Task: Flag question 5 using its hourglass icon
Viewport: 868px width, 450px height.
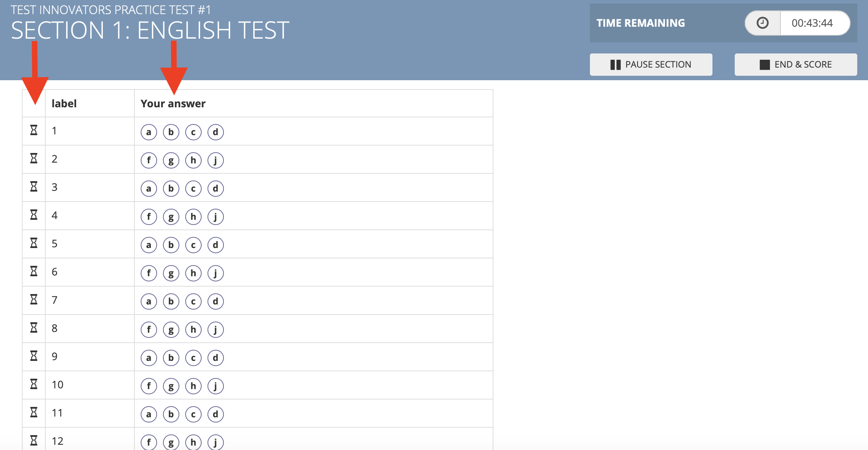Action: click(x=34, y=243)
